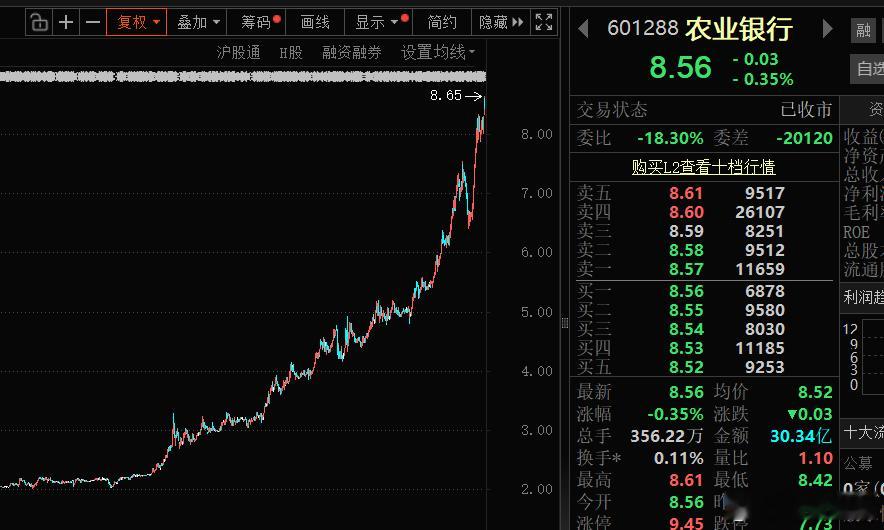Click 融资融券 margin trading tag
Image resolution: width=884 pixels, height=530 pixels.
coord(351,53)
